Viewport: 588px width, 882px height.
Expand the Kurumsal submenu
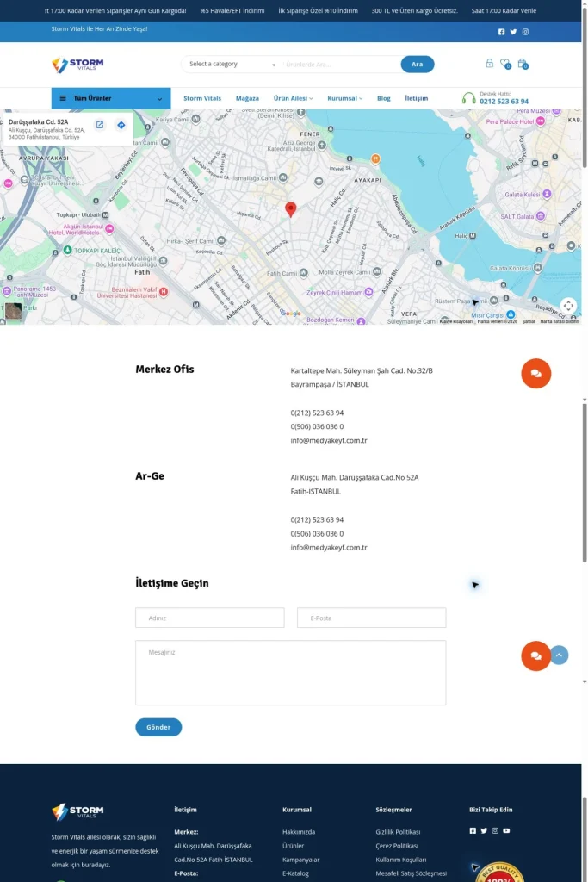point(344,98)
